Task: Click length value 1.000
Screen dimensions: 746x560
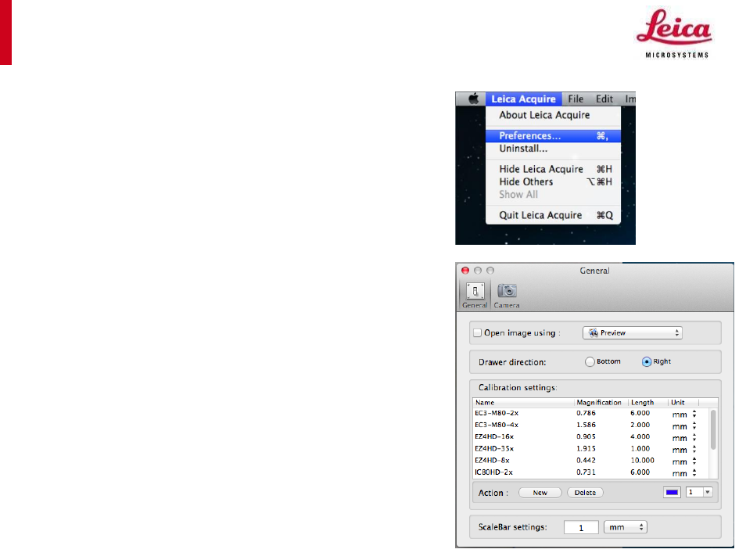Action: coord(640,449)
